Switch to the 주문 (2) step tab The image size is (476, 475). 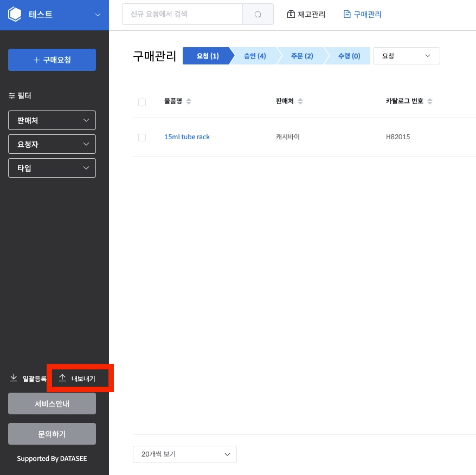(x=302, y=56)
